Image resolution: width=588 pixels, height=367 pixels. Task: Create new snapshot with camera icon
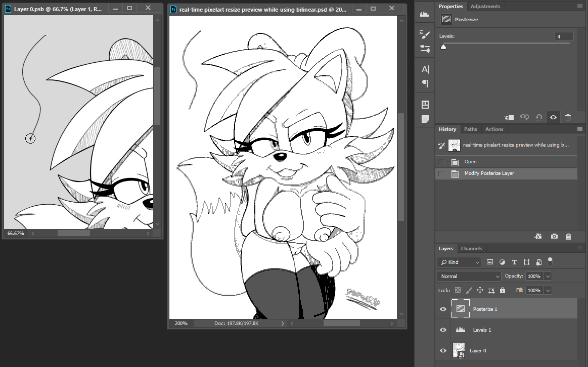pyautogui.click(x=554, y=237)
